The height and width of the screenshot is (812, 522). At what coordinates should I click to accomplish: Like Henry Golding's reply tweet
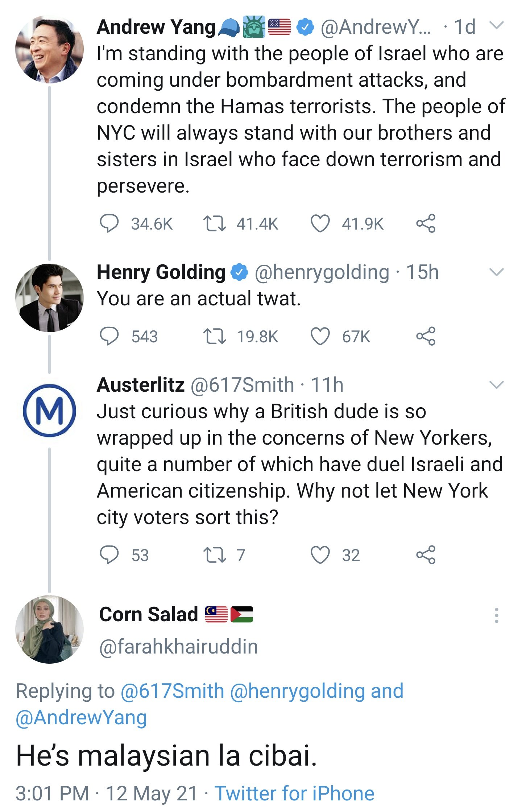click(320, 336)
